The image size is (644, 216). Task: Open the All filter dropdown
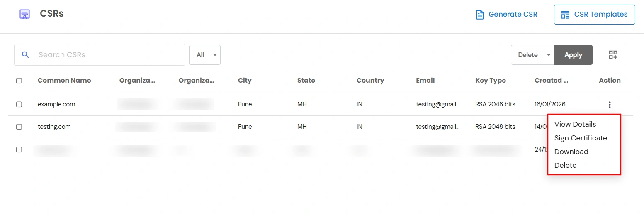point(205,55)
